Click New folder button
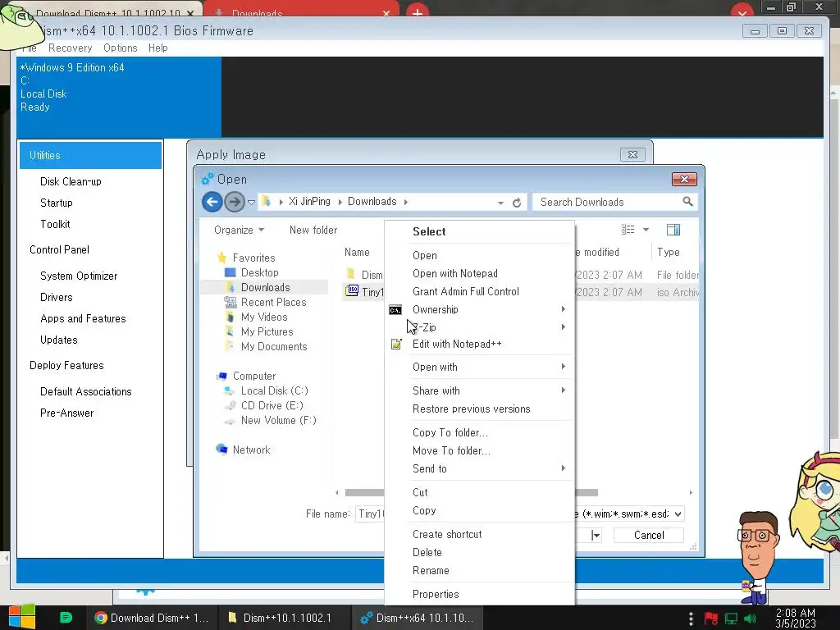 coord(313,230)
